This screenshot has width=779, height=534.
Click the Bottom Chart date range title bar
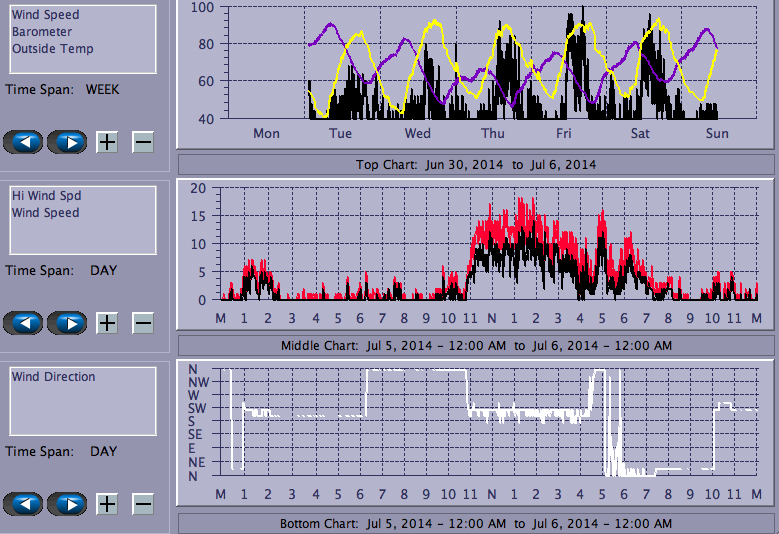coord(475,524)
